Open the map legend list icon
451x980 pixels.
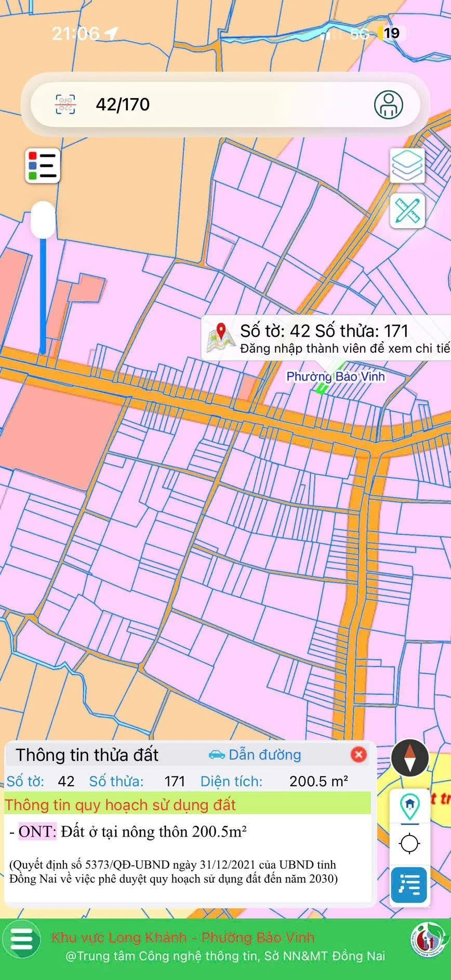[x=43, y=166]
